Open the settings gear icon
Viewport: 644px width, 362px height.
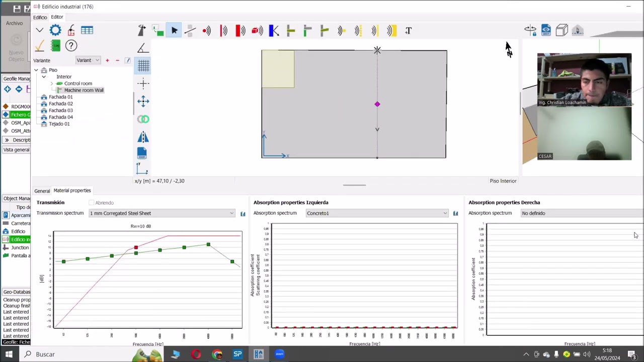pyautogui.click(x=55, y=30)
